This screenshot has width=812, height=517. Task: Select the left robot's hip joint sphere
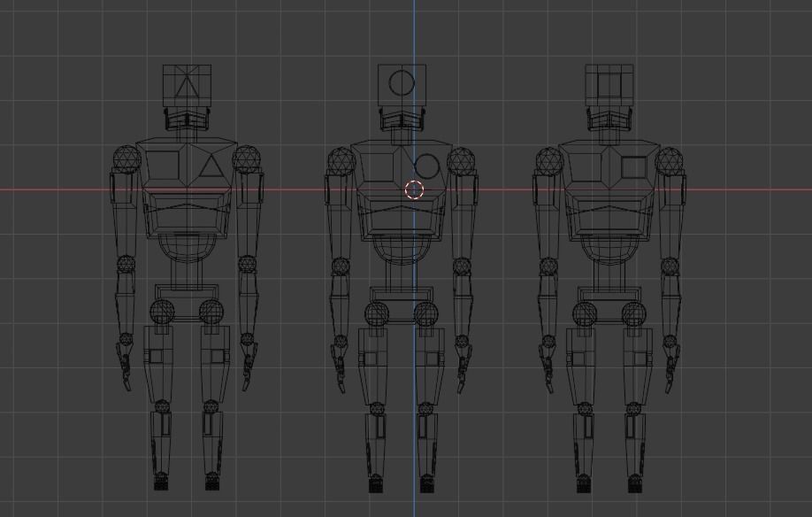point(164,312)
